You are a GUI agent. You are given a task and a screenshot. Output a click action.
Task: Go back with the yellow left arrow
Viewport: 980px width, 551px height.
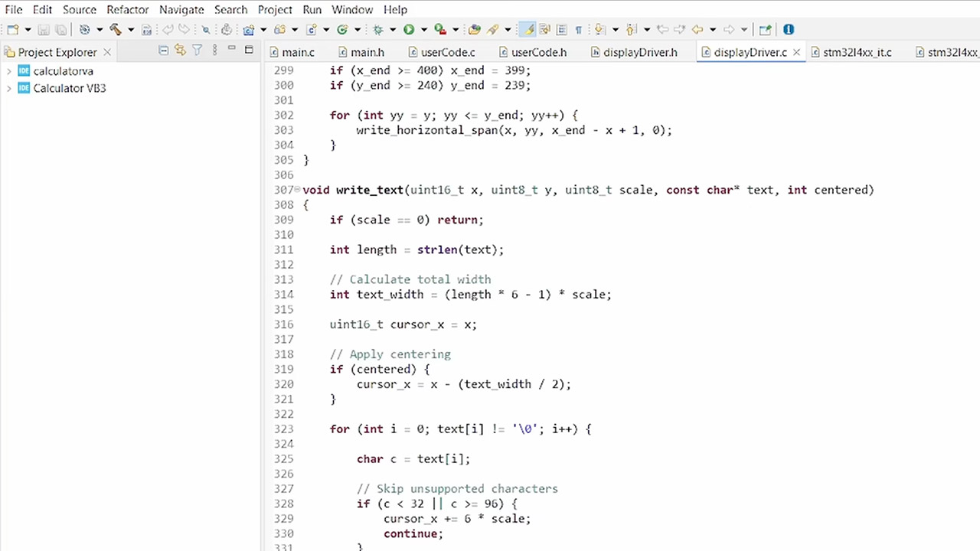(697, 30)
